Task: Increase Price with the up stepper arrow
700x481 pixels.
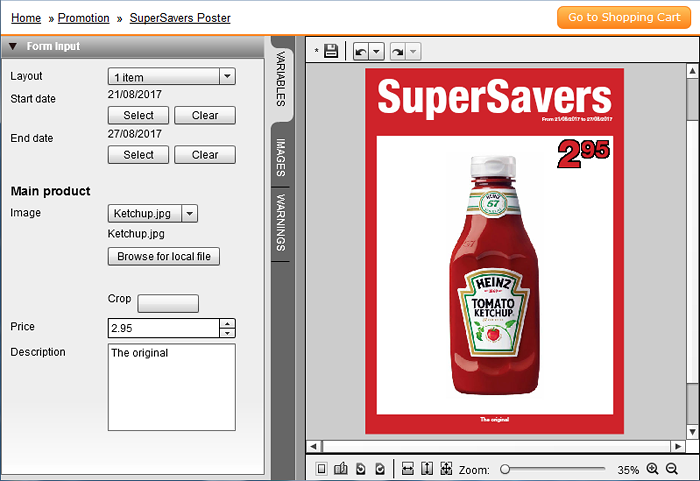Action: [228, 323]
